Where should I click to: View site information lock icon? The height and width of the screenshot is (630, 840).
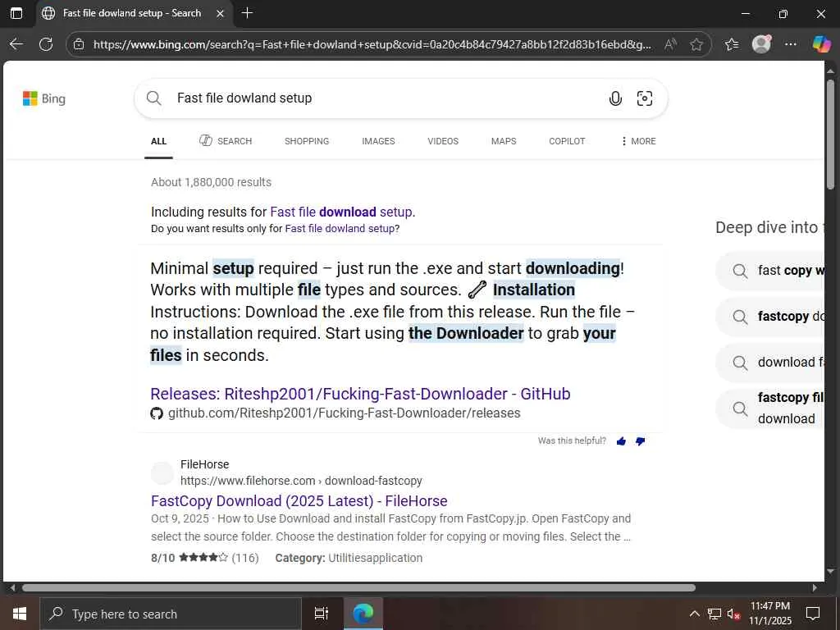79,44
